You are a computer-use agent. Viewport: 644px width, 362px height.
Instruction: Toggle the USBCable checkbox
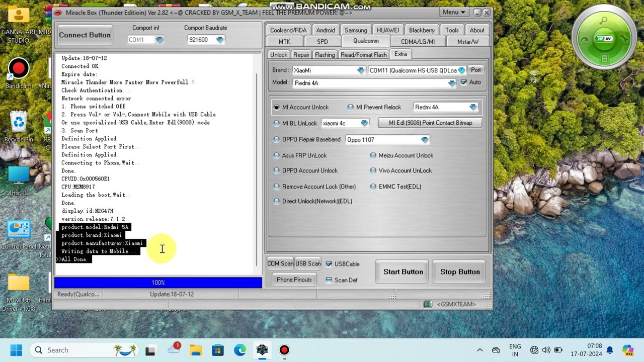(x=329, y=264)
